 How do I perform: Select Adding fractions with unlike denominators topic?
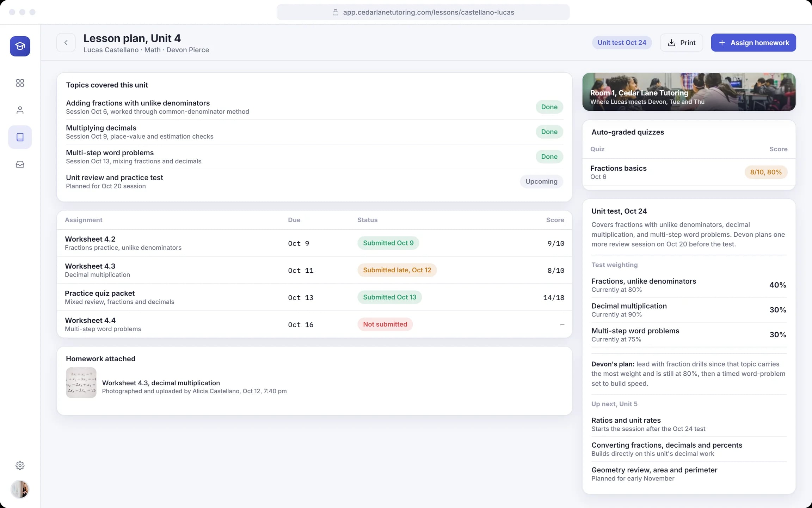click(x=314, y=107)
